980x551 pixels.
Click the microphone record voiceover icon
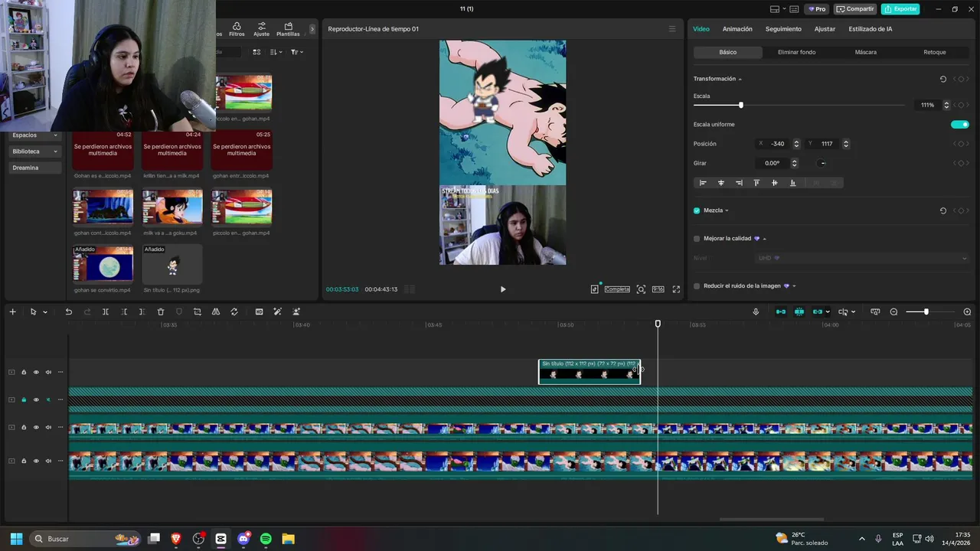[756, 311]
